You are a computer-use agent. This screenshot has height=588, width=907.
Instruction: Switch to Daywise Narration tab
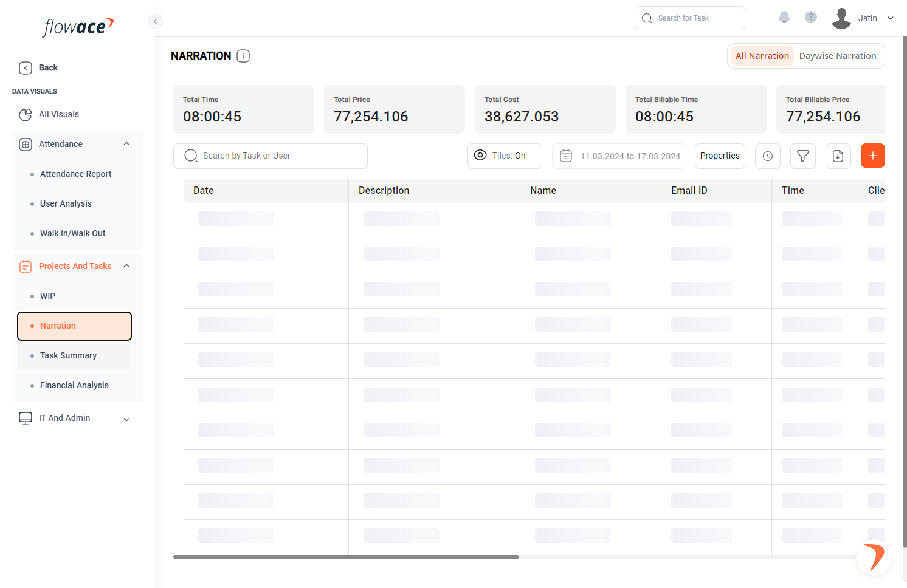point(838,56)
